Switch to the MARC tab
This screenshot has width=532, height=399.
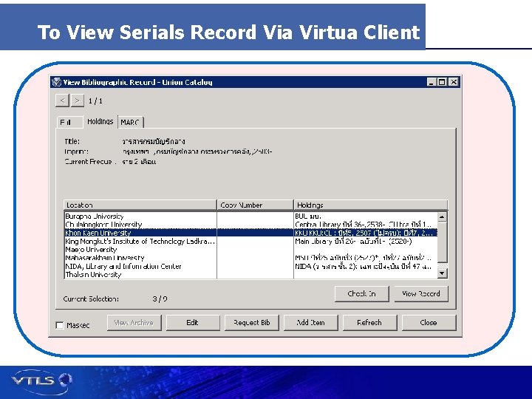[x=131, y=122]
